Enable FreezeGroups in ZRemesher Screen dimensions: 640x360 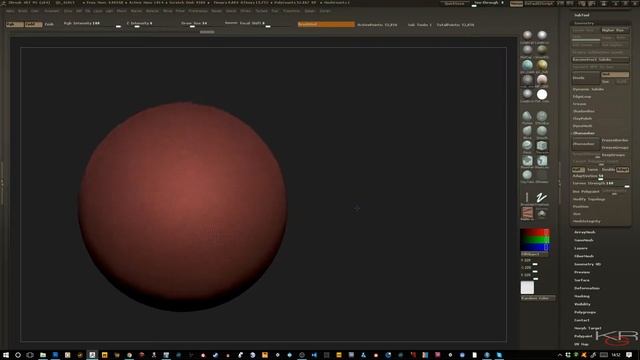pos(615,148)
